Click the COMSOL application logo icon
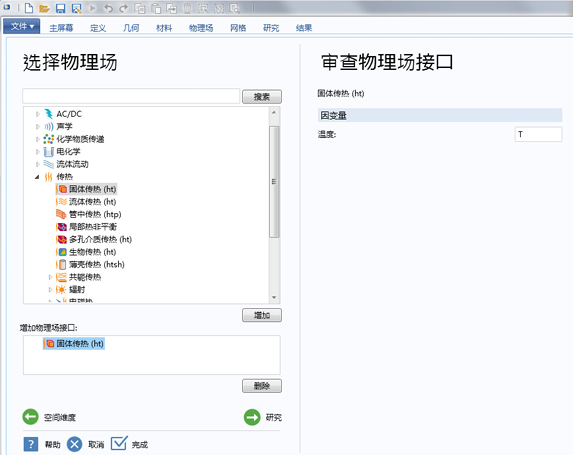 [x=7, y=7]
